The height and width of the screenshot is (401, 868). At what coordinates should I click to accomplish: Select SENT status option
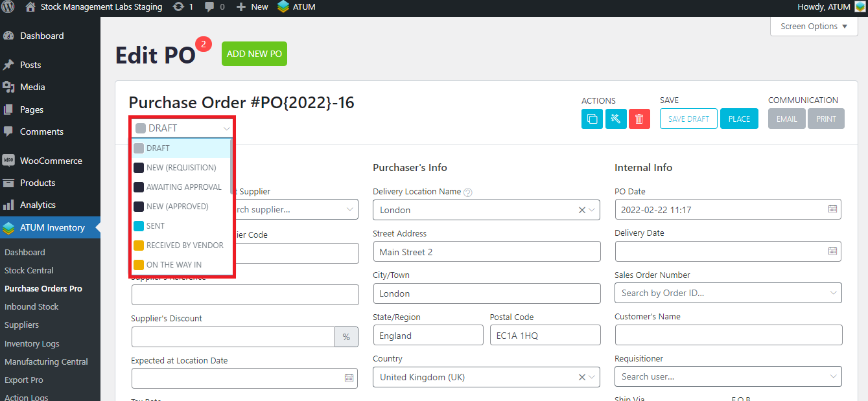[181, 226]
